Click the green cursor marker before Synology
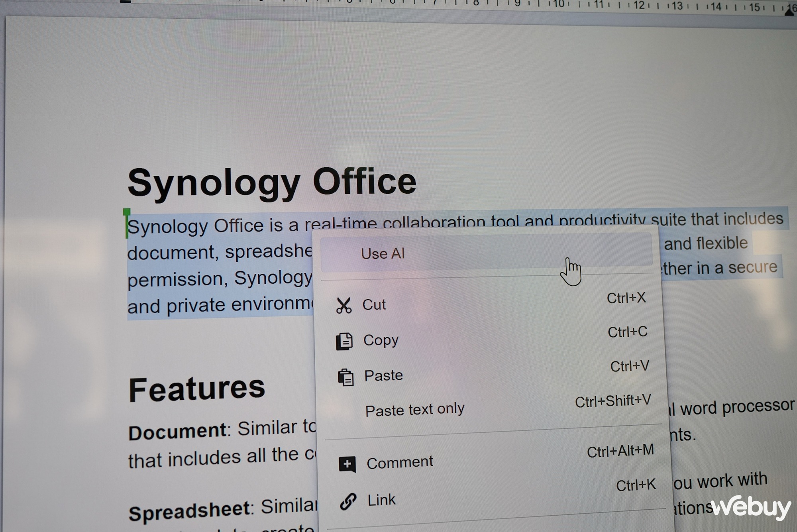This screenshot has height=532, width=797. click(x=127, y=223)
